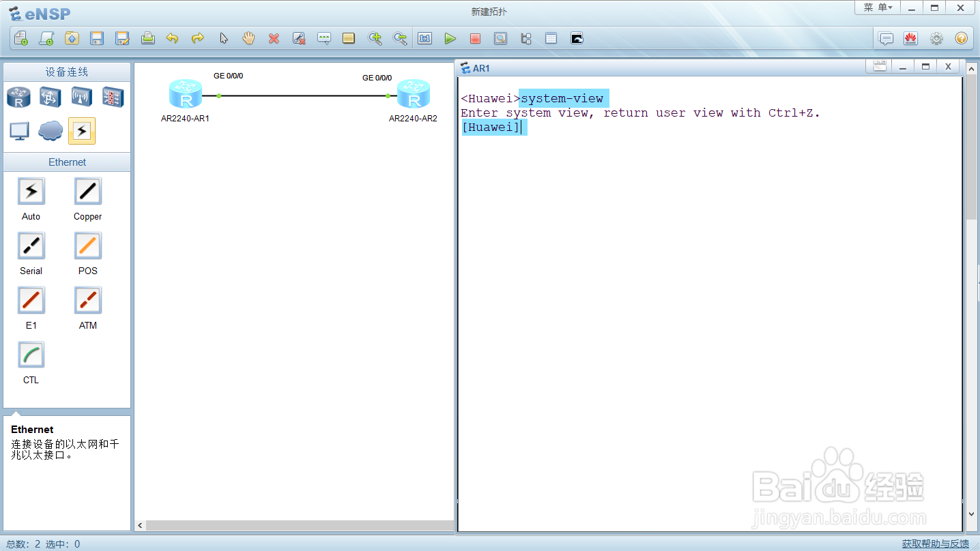Open settings with the gear icon
980x551 pixels.
(x=936, y=39)
